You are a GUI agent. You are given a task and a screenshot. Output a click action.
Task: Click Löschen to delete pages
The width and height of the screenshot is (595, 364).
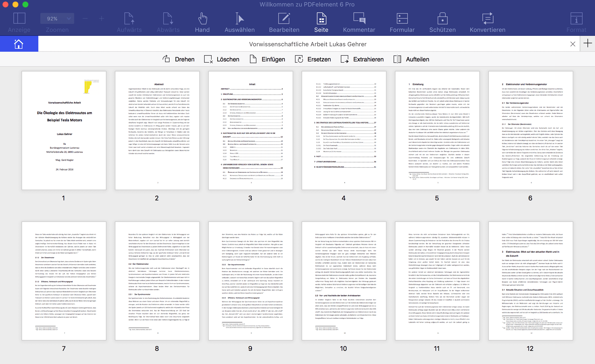[222, 59]
